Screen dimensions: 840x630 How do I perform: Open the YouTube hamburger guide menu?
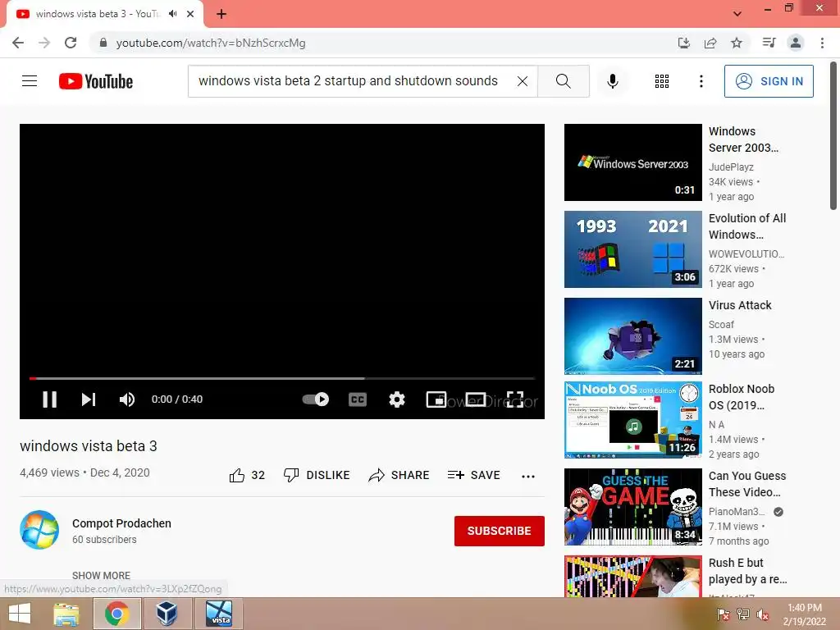pos(30,81)
